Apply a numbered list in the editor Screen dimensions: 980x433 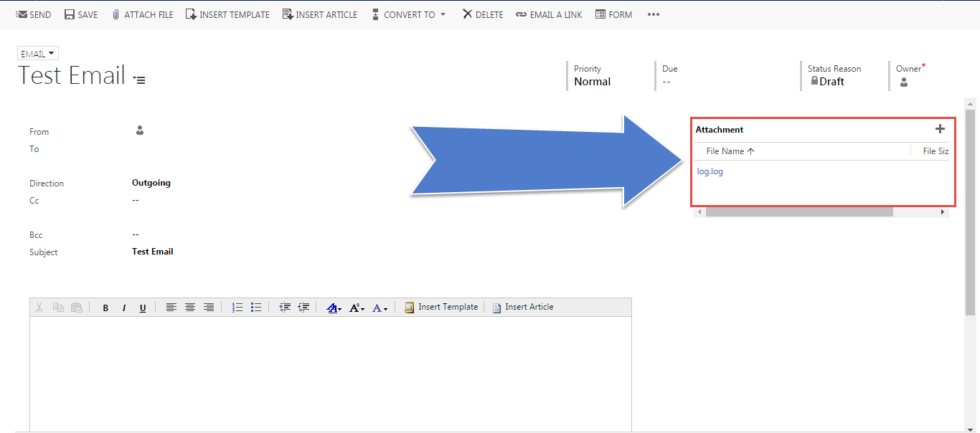coord(237,307)
